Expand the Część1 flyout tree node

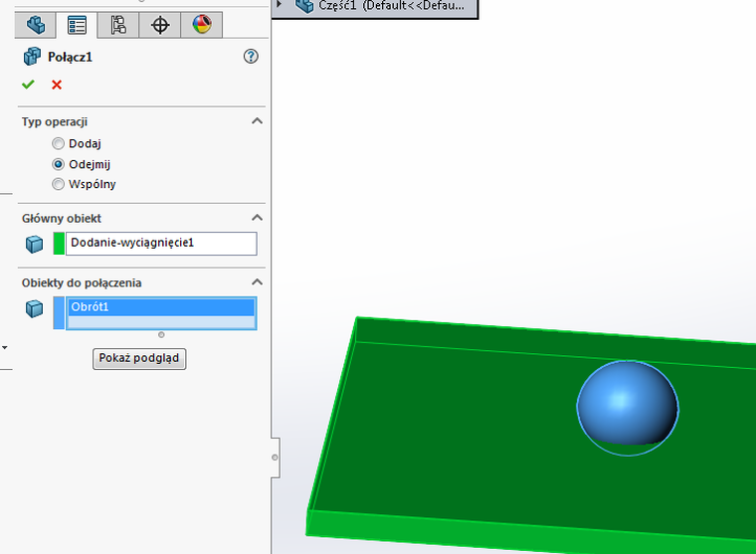(x=279, y=3)
